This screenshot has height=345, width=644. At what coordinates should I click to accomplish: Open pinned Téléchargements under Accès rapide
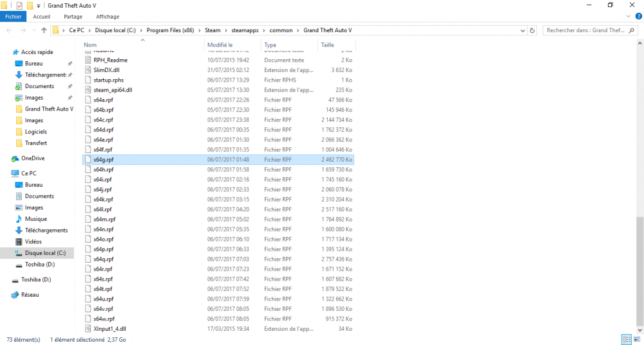click(45, 75)
